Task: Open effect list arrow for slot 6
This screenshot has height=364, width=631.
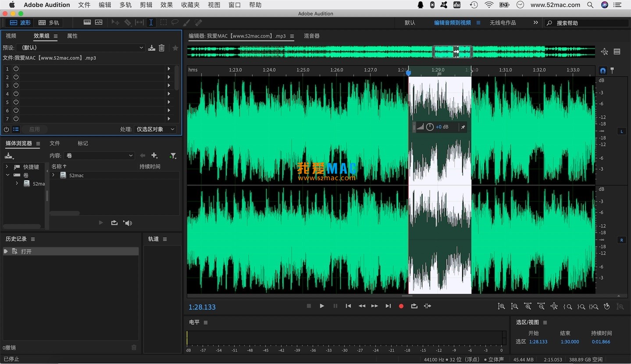Action: point(169,111)
